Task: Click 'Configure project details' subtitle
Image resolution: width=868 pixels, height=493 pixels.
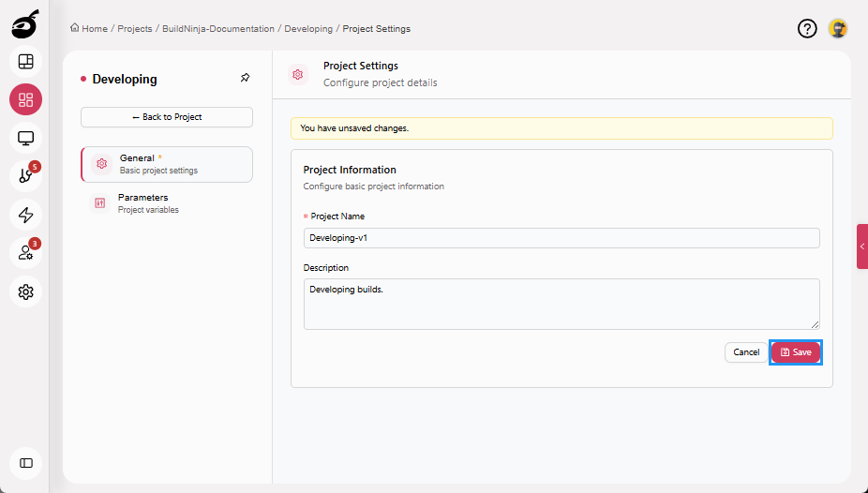Action: (x=381, y=82)
